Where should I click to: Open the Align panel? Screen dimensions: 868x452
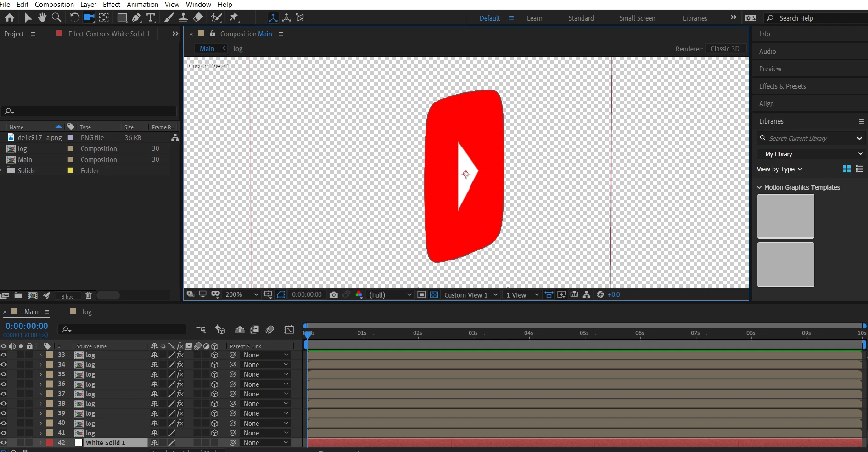coord(766,104)
